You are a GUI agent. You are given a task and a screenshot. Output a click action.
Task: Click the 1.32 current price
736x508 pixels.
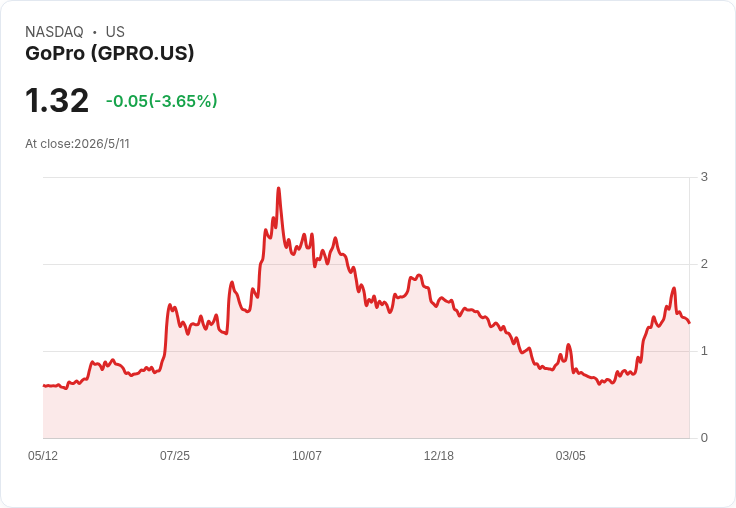click(57, 100)
